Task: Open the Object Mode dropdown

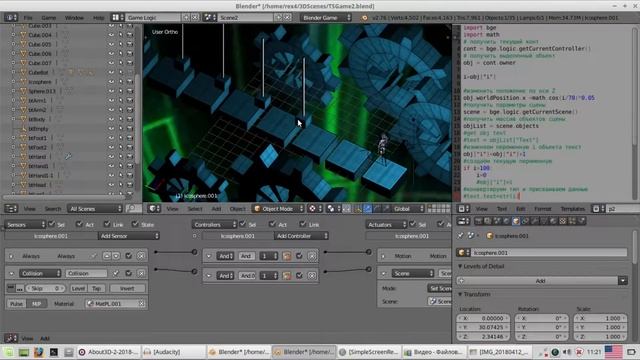Action: point(279,209)
